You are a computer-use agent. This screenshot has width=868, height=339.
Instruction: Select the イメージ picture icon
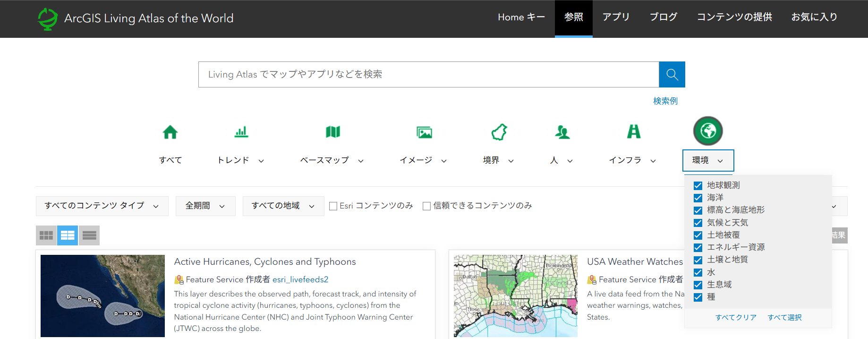point(424,132)
